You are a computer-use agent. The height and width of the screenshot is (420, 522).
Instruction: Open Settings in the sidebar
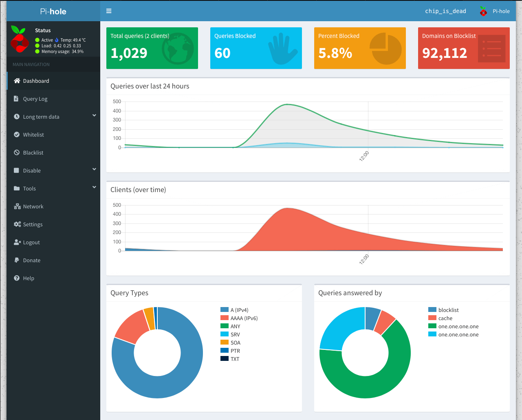coord(53,224)
